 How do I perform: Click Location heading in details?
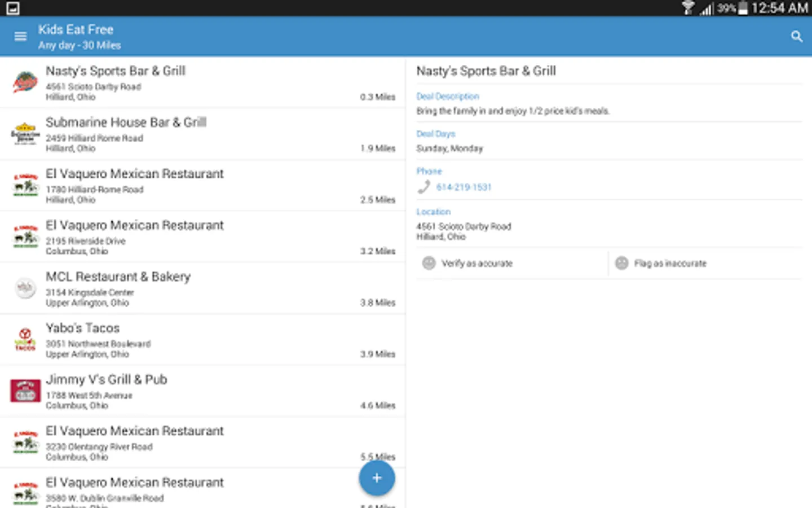coord(434,212)
